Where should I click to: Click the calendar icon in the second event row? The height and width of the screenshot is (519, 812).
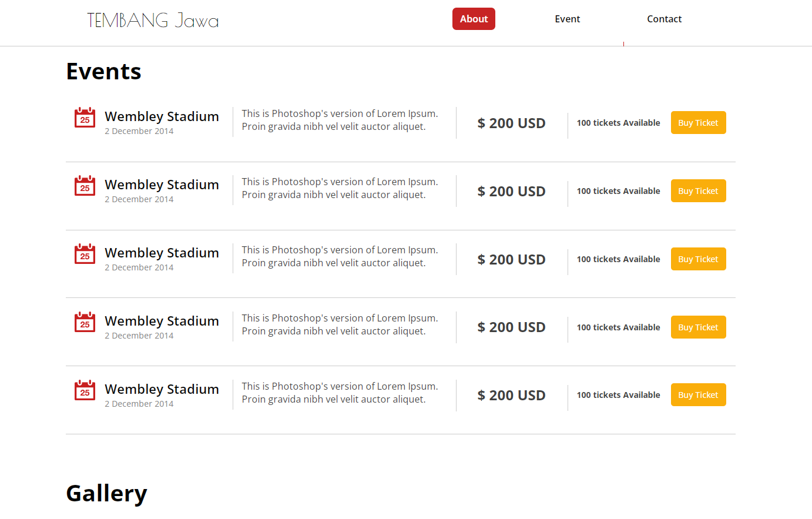pos(85,186)
